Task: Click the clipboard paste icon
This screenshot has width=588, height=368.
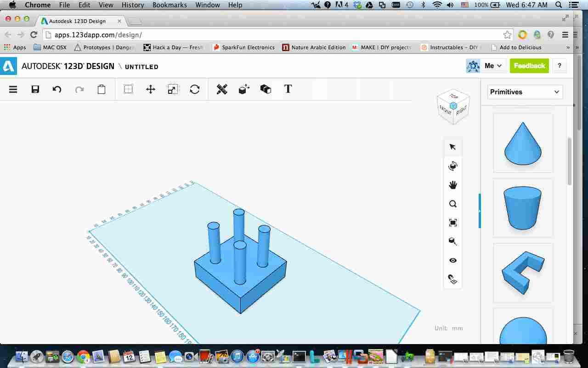Action: 102,89
